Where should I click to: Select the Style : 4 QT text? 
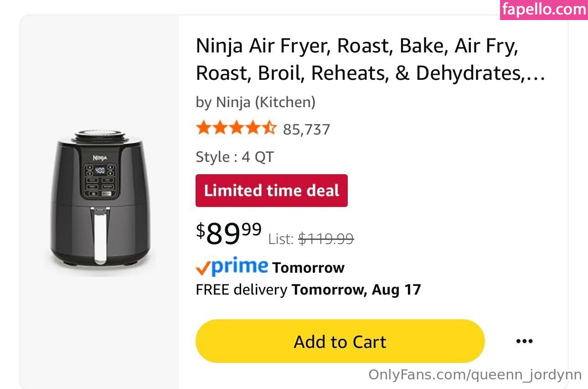tap(234, 157)
